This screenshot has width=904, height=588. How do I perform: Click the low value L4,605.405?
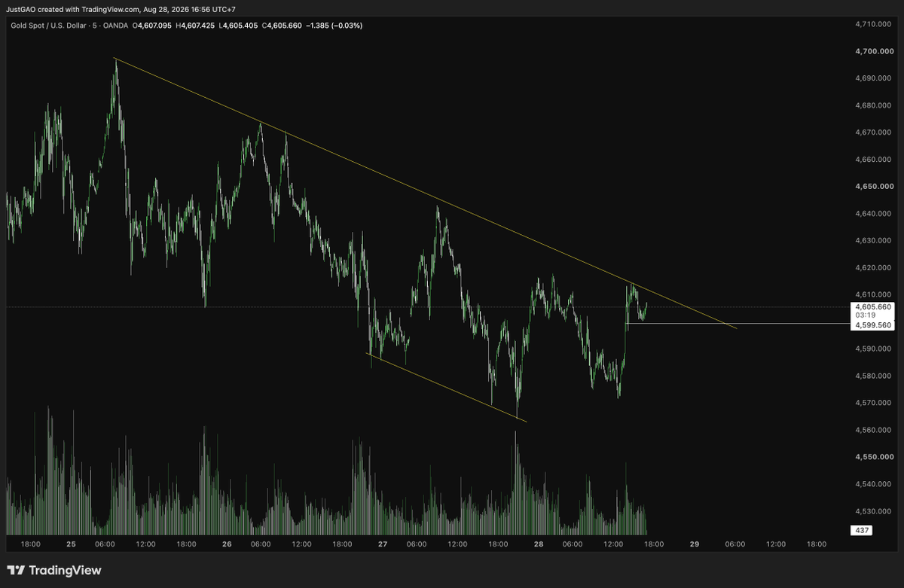click(238, 26)
